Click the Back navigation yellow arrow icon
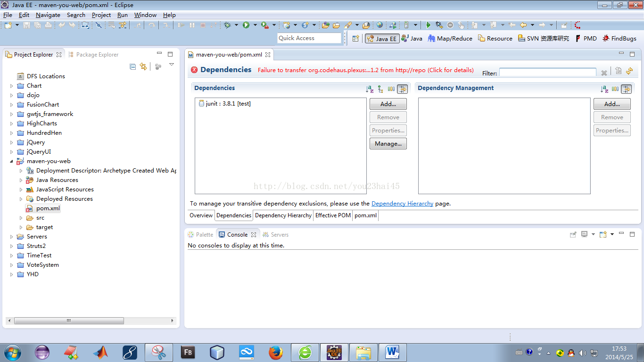 [523, 25]
